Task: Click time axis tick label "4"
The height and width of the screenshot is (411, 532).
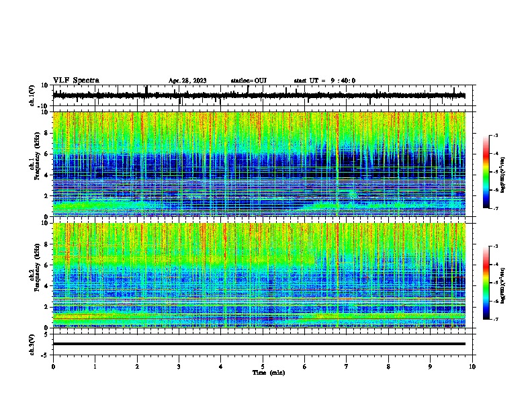Action: click(221, 367)
